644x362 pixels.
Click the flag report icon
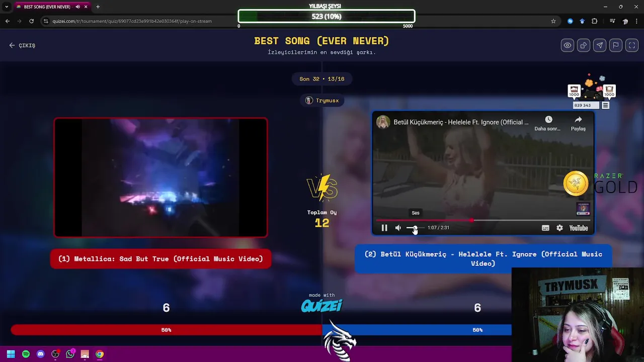616,45
